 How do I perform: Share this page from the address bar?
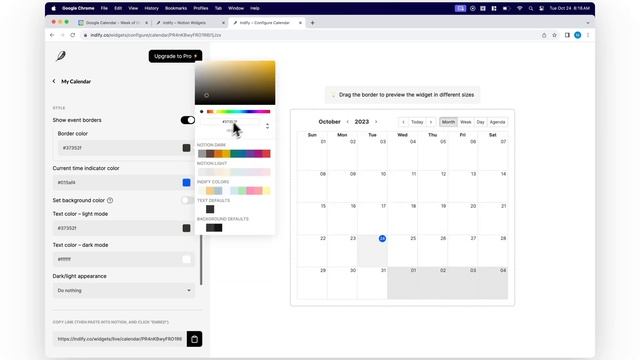(x=544, y=35)
